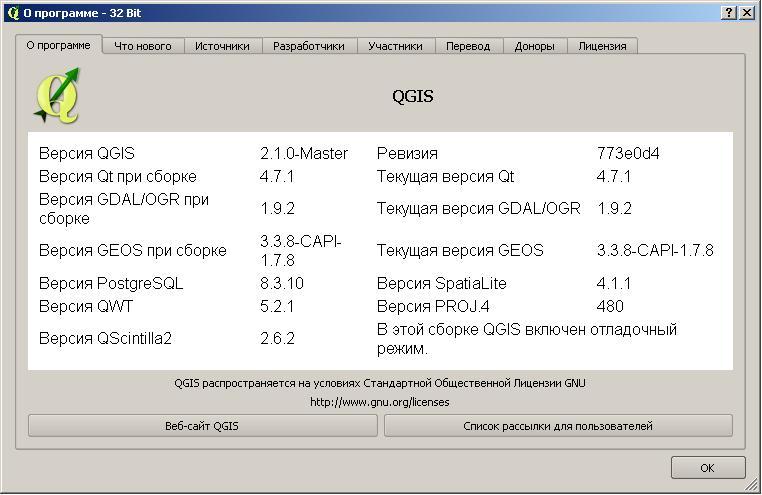Click the отладочный режим debug notice text

(x=527, y=339)
